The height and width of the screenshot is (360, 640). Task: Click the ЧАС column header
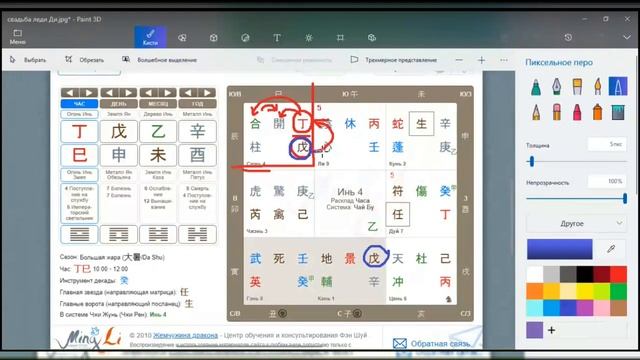pyautogui.click(x=79, y=104)
